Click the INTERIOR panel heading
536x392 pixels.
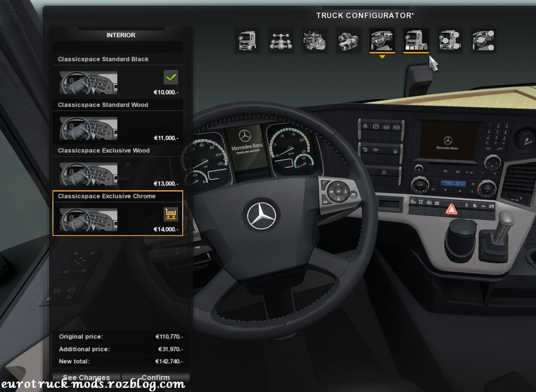(121, 35)
